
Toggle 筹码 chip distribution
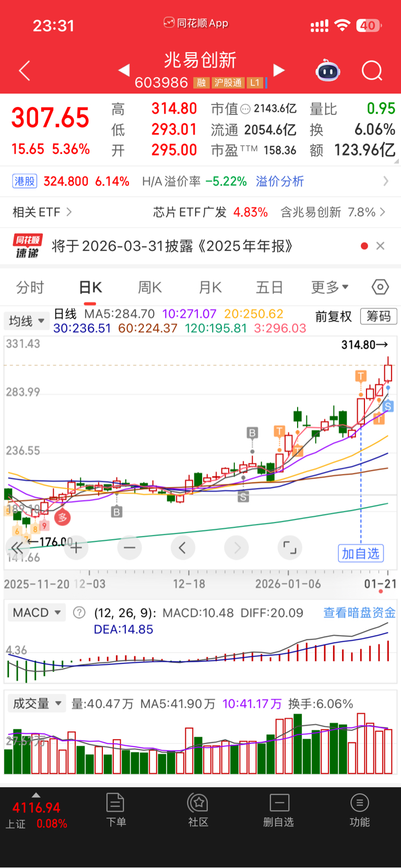click(x=379, y=316)
